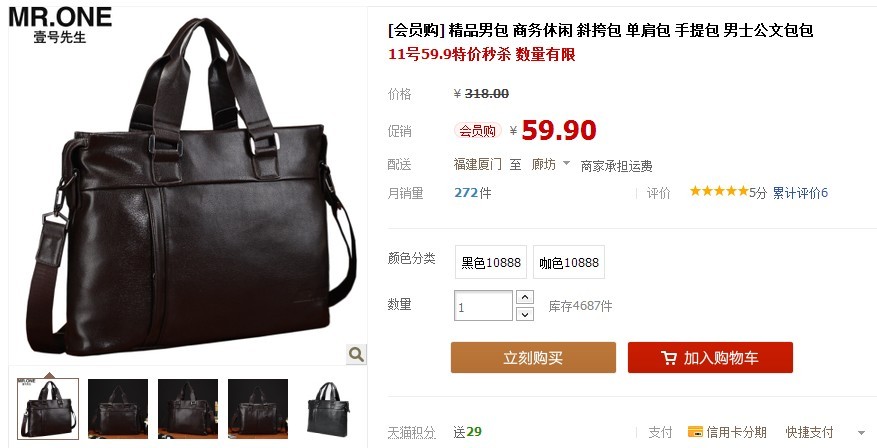The width and height of the screenshot is (877, 448).
Task: Click the magnifier zoom icon on product image
Action: point(356,354)
